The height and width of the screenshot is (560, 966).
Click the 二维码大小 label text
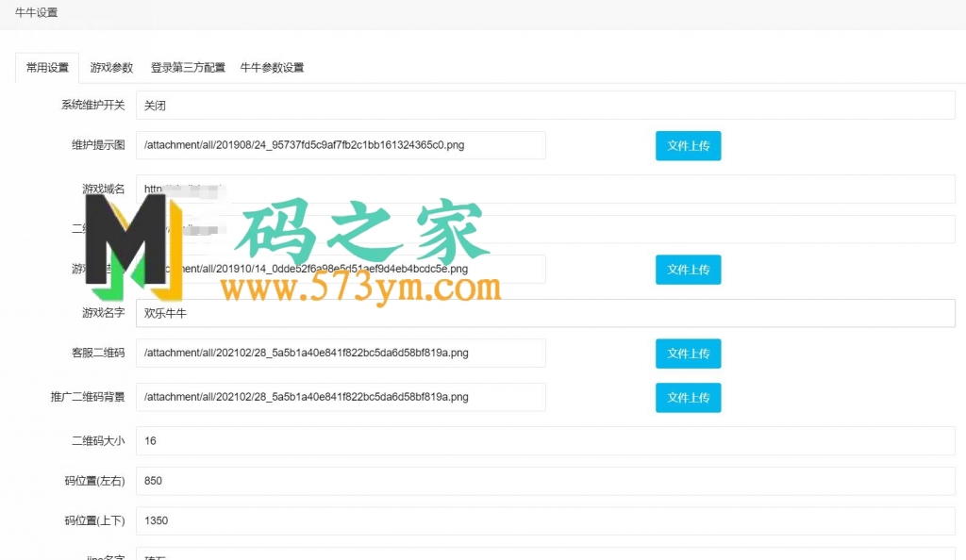[x=98, y=440]
